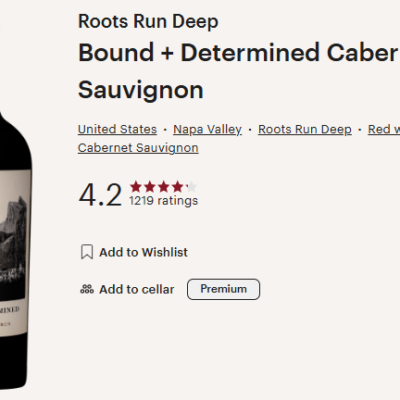Click the fourth red rating star

tap(177, 187)
